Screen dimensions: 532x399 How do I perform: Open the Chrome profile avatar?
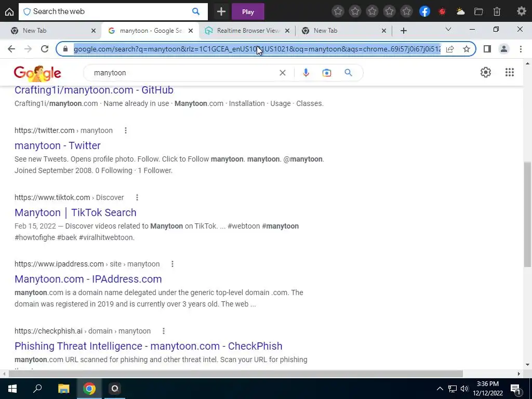(x=504, y=49)
